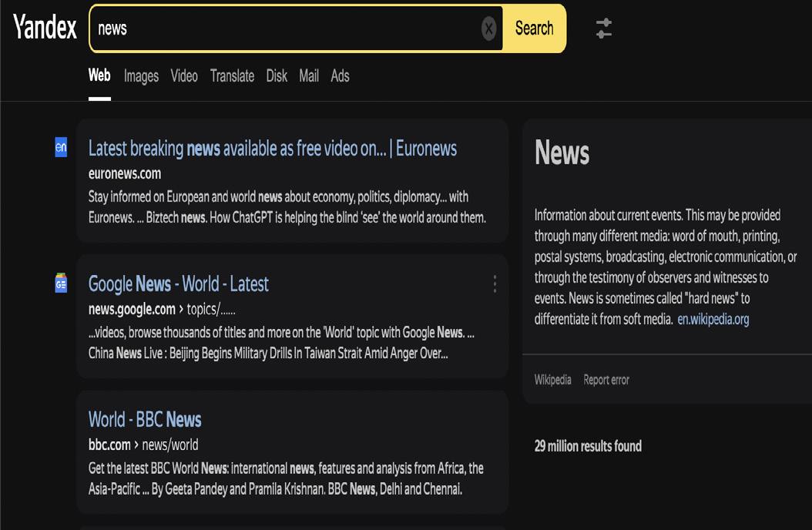
Task: Open options menu for Google News result
Action: (495, 283)
